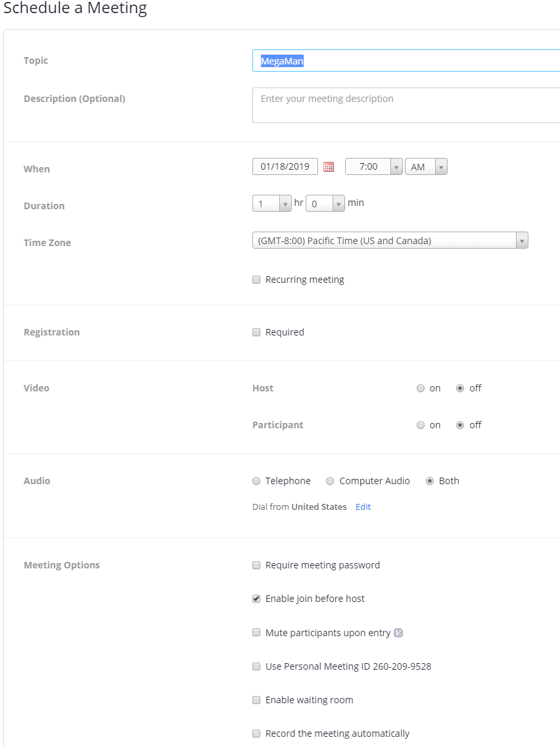Open the Time Zone dropdown
The height and width of the screenshot is (746, 560).
click(x=522, y=240)
